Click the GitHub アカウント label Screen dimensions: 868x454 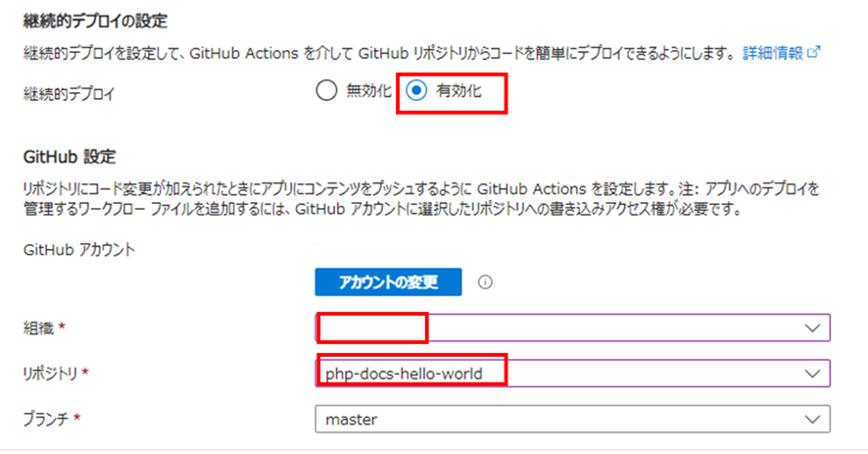pyautogui.click(x=78, y=249)
